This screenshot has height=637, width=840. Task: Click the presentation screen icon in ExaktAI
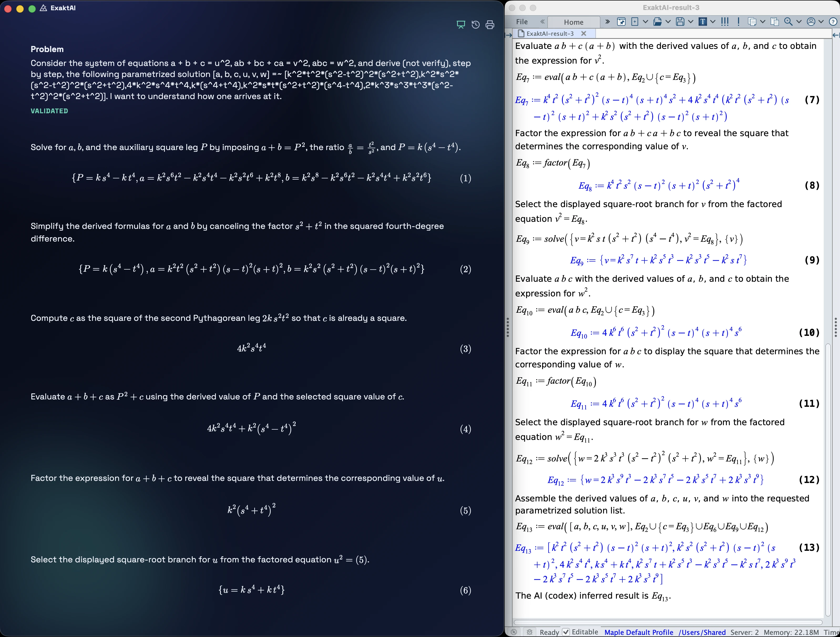[x=461, y=25]
